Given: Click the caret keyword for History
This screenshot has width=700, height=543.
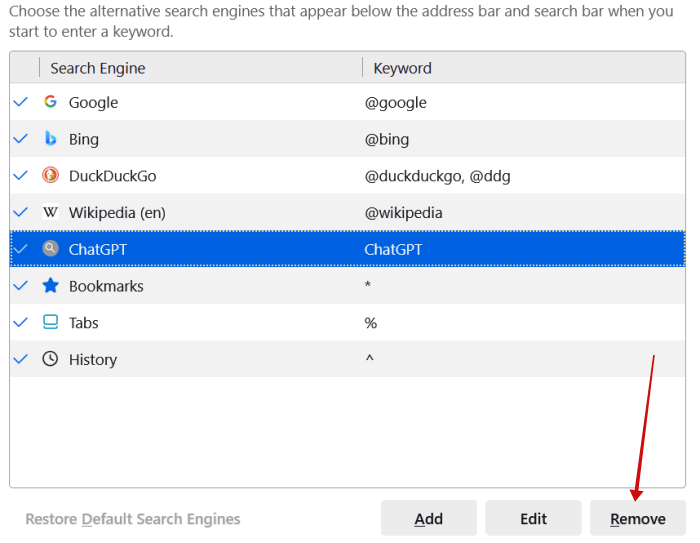Looking at the screenshot, I should coord(370,357).
